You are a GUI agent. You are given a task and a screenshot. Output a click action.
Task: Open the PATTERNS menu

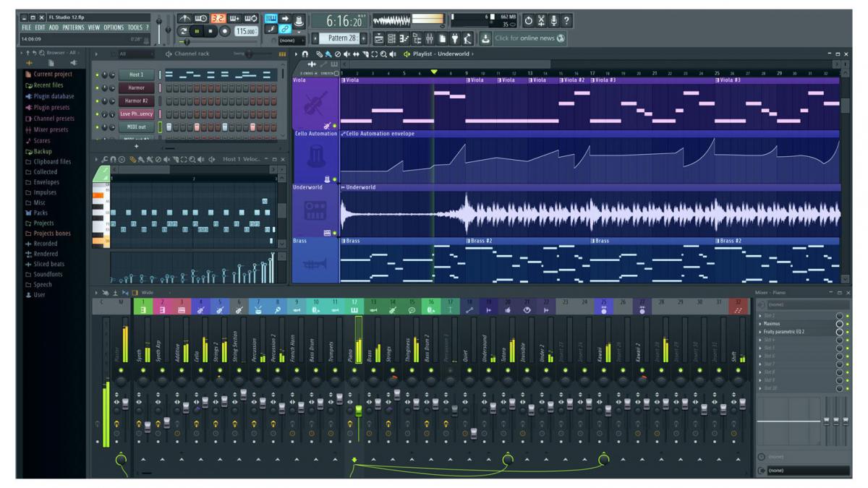click(x=73, y=27)
